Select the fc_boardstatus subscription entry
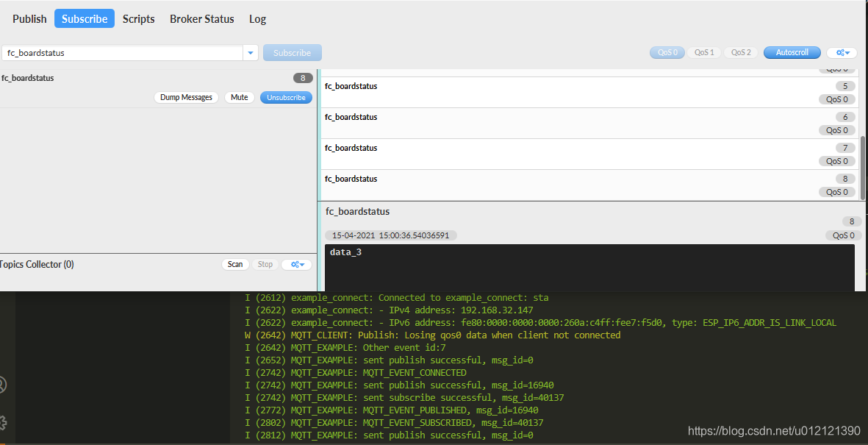This screenshot has width=868, height=445. click(157, 89)
